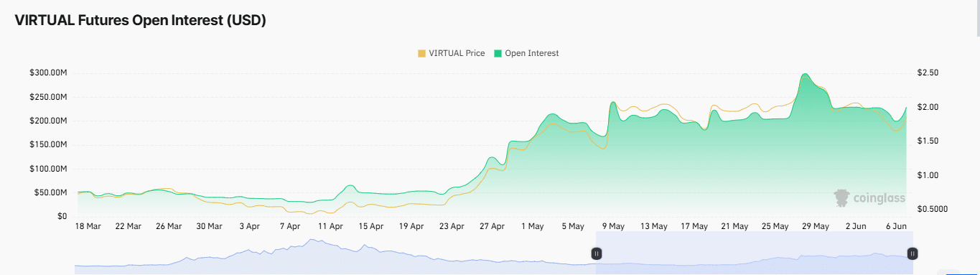Click the 11 Apr date label
Image resolution: width=980 pixels, height=275 pixels.
330,226
